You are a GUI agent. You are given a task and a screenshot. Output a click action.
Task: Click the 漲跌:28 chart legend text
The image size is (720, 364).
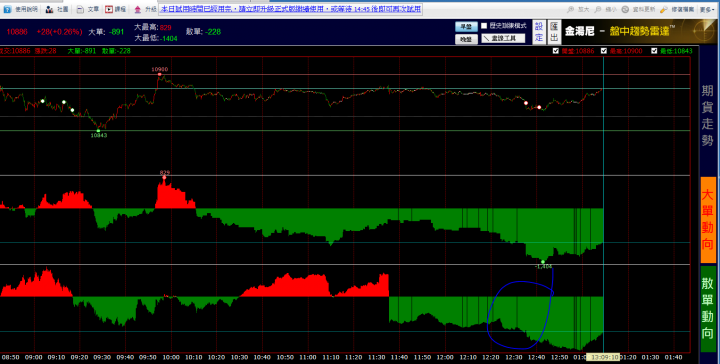point(45,51)
